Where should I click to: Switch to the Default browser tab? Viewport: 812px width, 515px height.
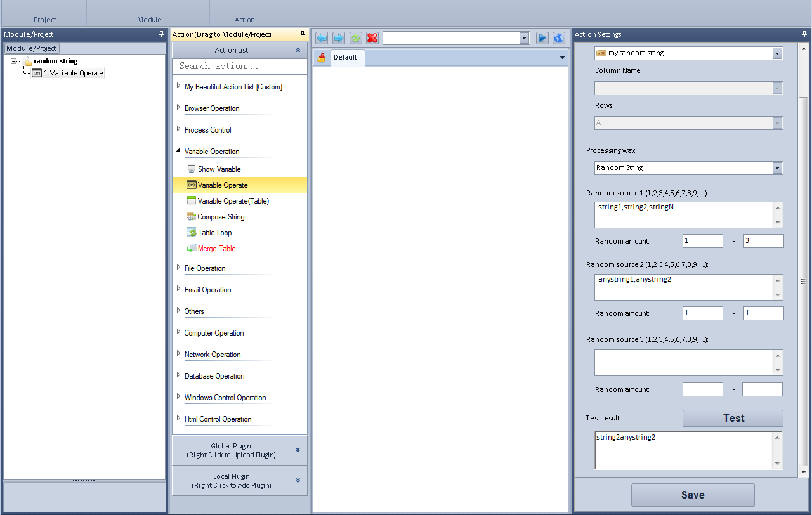(344, 58)
